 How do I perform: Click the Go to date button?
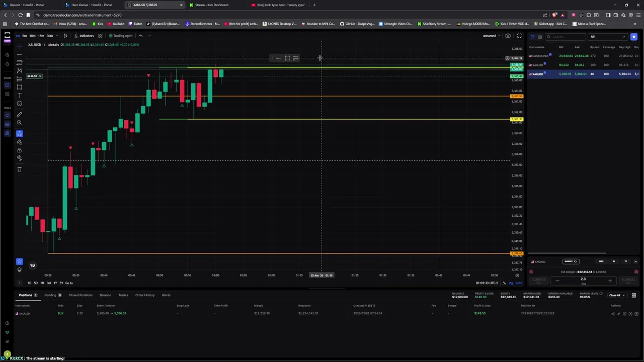pyautogui.click(x=69, y=283)
